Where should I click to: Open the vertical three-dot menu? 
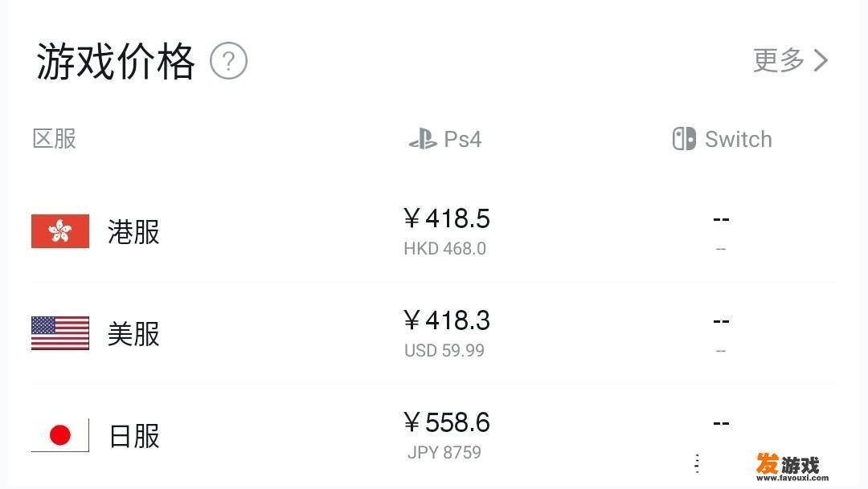697,463
